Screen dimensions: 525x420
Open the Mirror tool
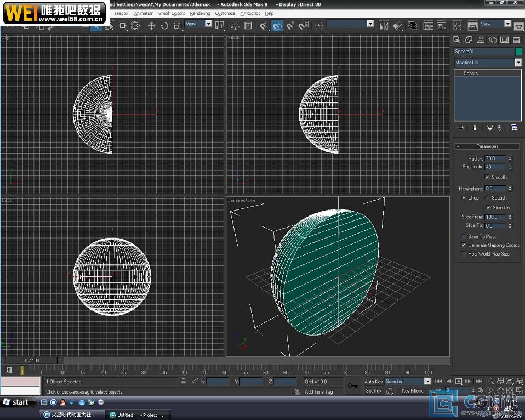384,26
